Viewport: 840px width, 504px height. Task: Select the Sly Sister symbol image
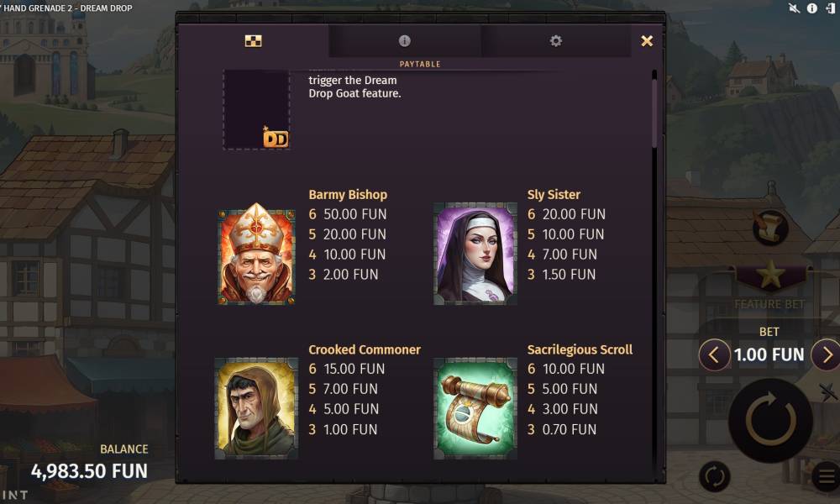click(475, 254)
